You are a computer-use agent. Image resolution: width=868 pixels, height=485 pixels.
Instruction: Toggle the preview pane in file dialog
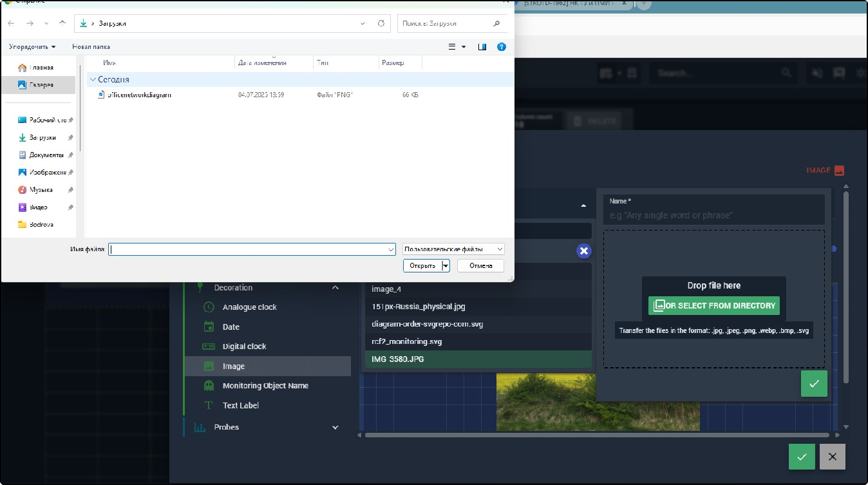pyautogui.click(x=482, y=47)
